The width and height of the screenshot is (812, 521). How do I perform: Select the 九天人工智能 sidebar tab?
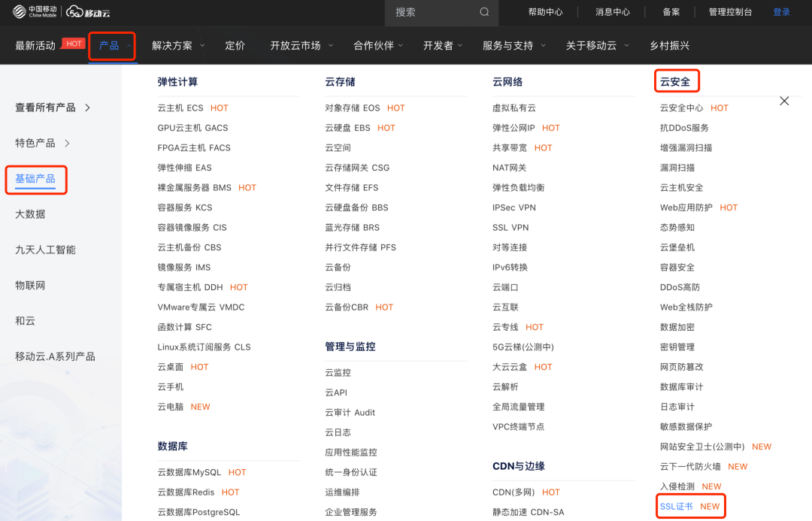click(46, 250)
